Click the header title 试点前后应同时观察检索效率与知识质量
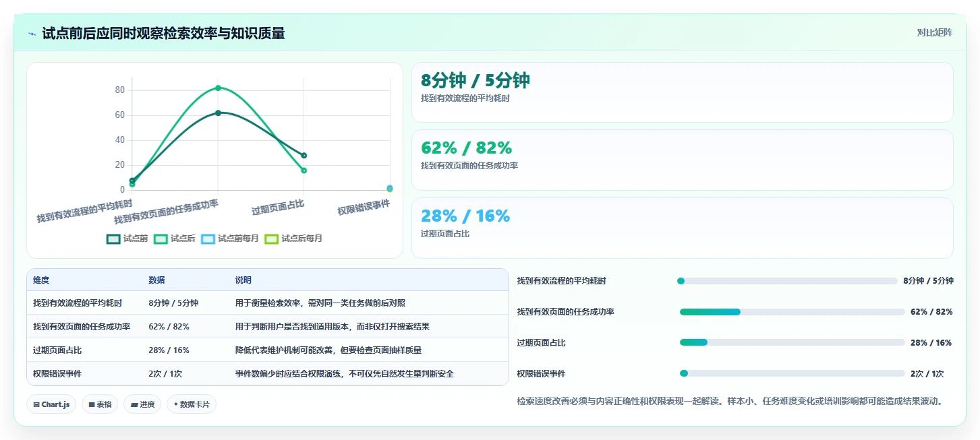Screen dimensions: 980x440 pos(163,34)
